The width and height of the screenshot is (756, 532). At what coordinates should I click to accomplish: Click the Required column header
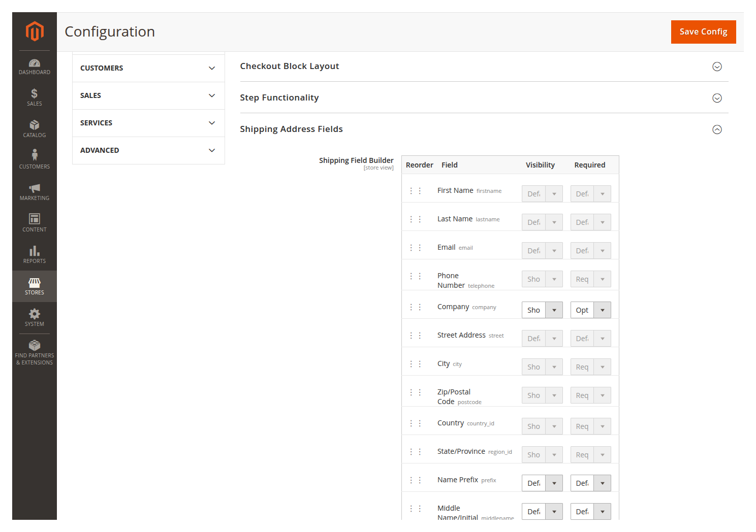(x=589, y=165)
